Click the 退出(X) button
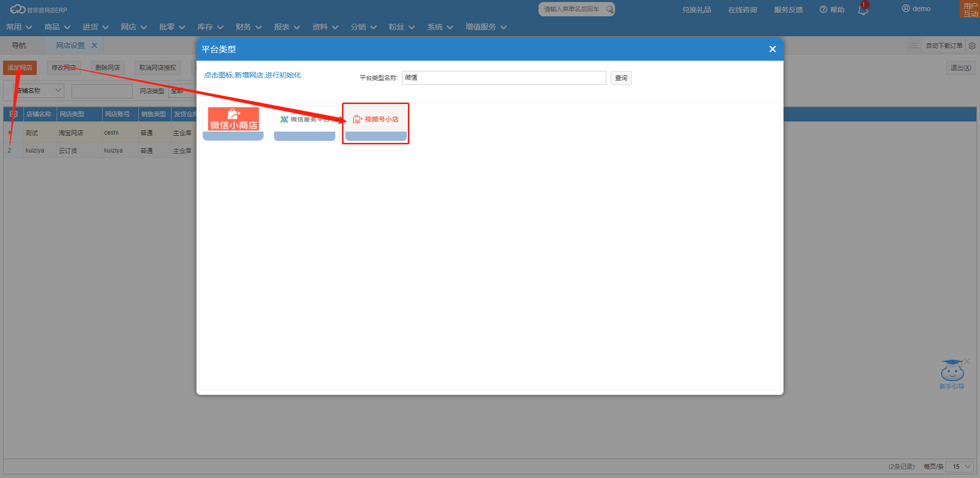Viewport: 980px width, 478px height. point(961,68)
